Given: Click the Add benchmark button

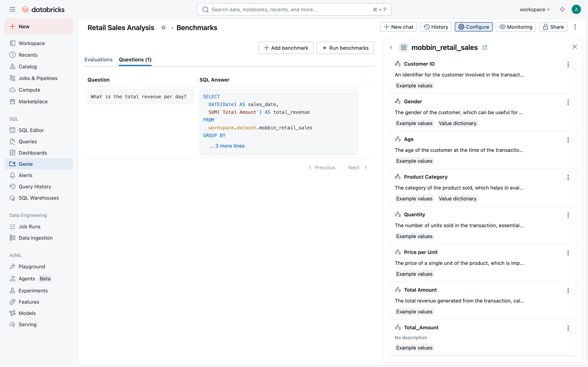Looking at the screenshot, I should click(x=286, y=48).
